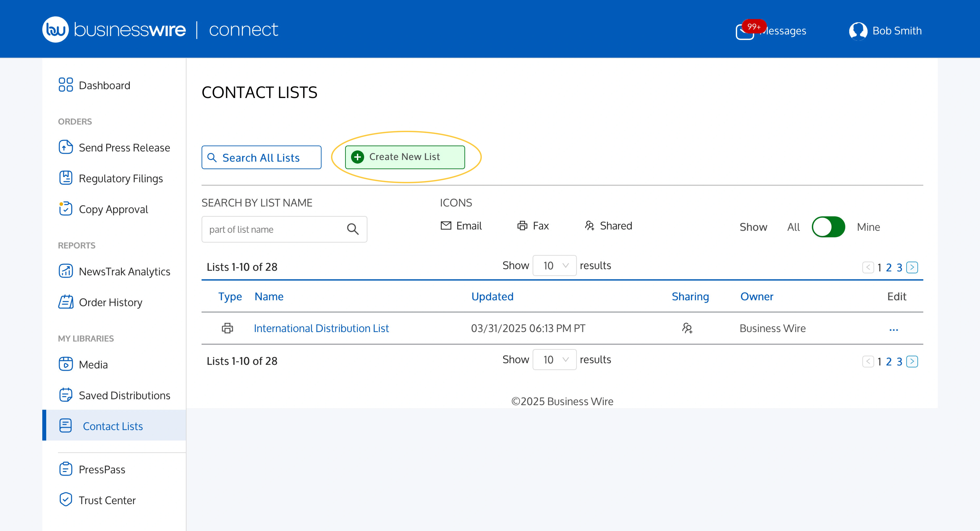Click the part of list name input field
980x531 pixels.
[284, 229]
